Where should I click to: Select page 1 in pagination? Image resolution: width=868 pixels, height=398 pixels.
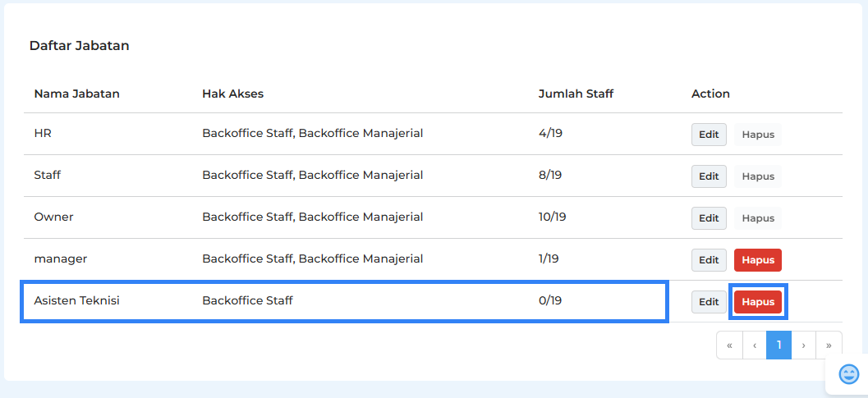click(x=778, y=345)
